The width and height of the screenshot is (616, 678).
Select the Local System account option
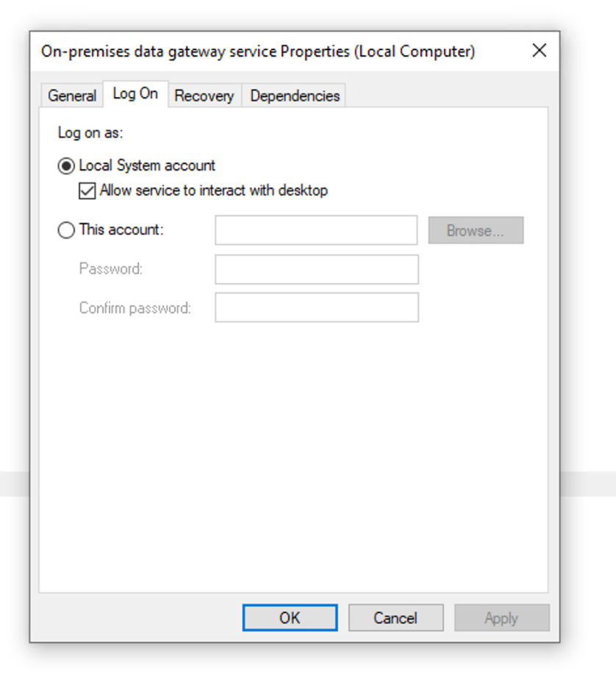coord(68,166)
